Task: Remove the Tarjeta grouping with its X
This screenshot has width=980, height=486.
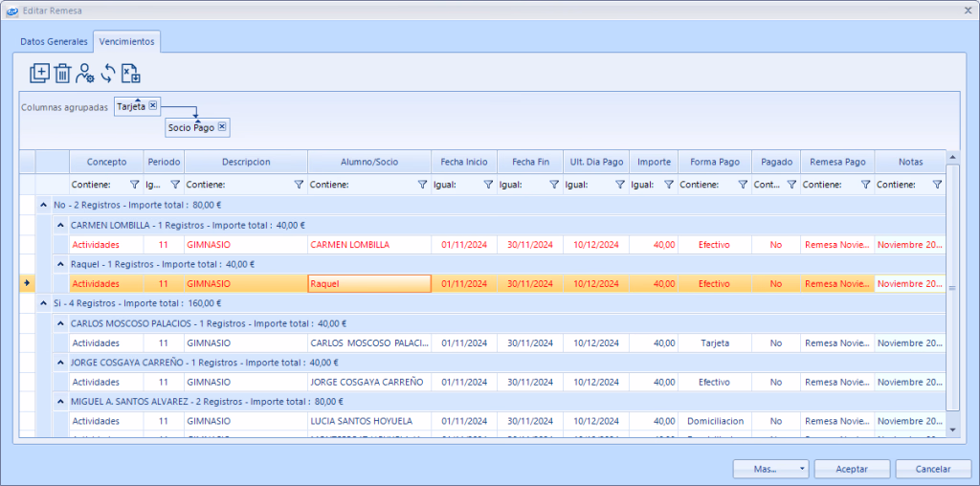Action: [x=153, y=105]
